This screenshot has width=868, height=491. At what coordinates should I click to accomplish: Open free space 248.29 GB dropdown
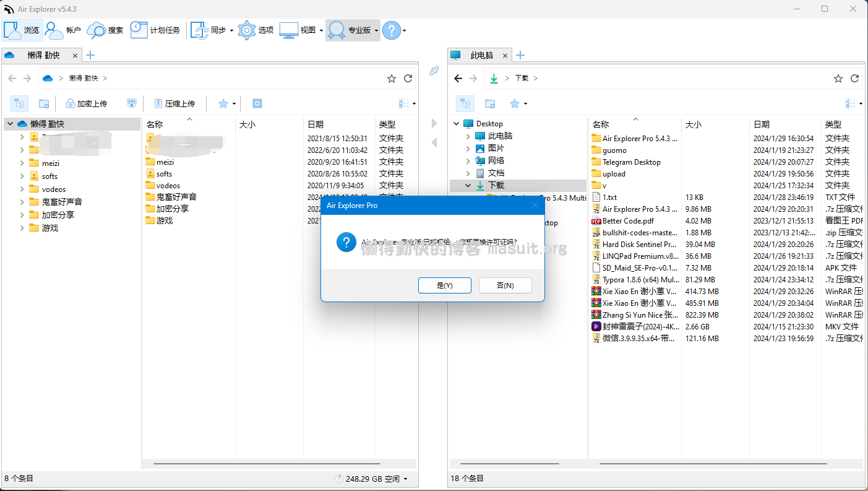coord(405,479)
